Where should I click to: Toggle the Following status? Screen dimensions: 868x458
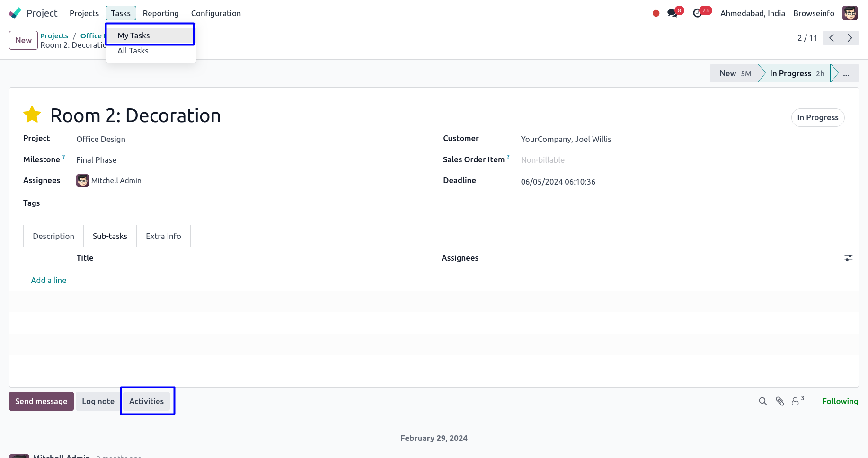840,401
